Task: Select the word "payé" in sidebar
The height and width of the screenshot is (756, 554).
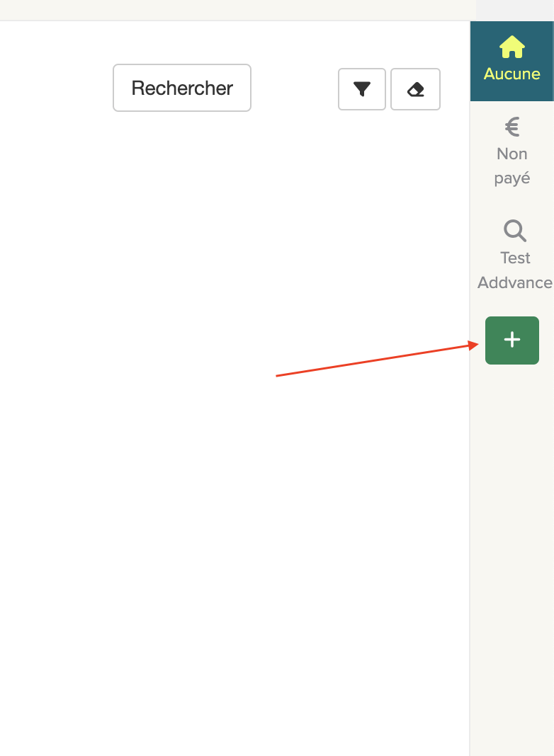Action: tap(512, 178)
